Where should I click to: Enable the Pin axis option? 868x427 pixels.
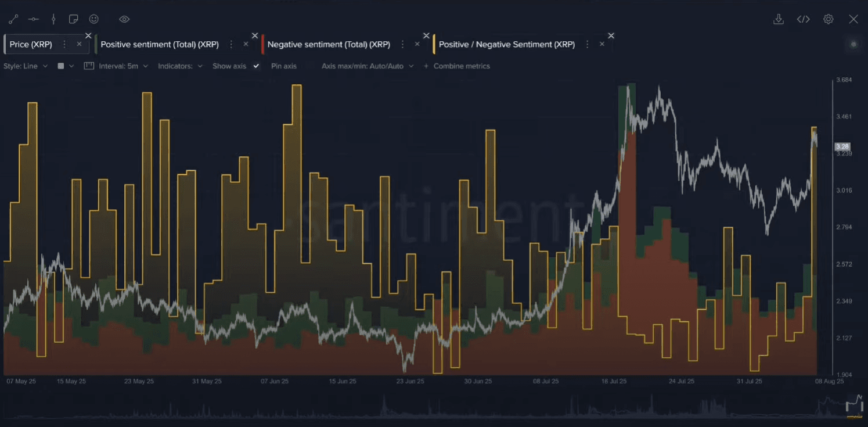point(283,66)
